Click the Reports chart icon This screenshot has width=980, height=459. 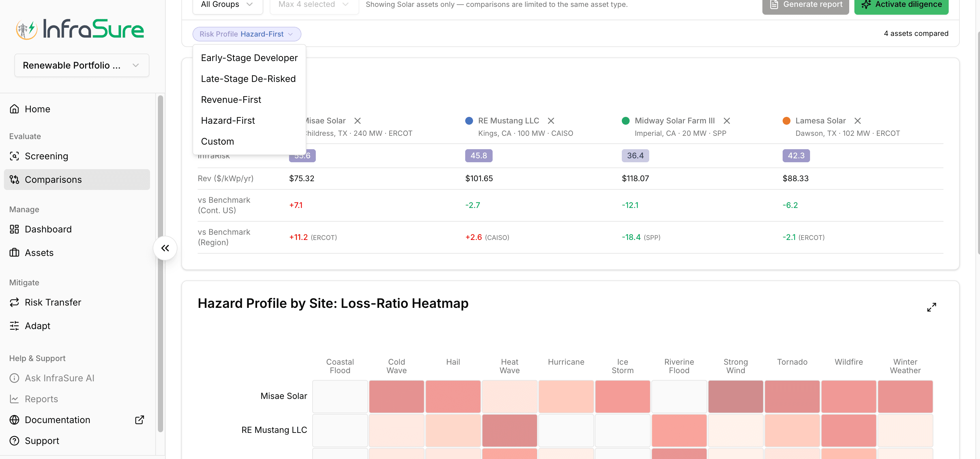point(14,399)
